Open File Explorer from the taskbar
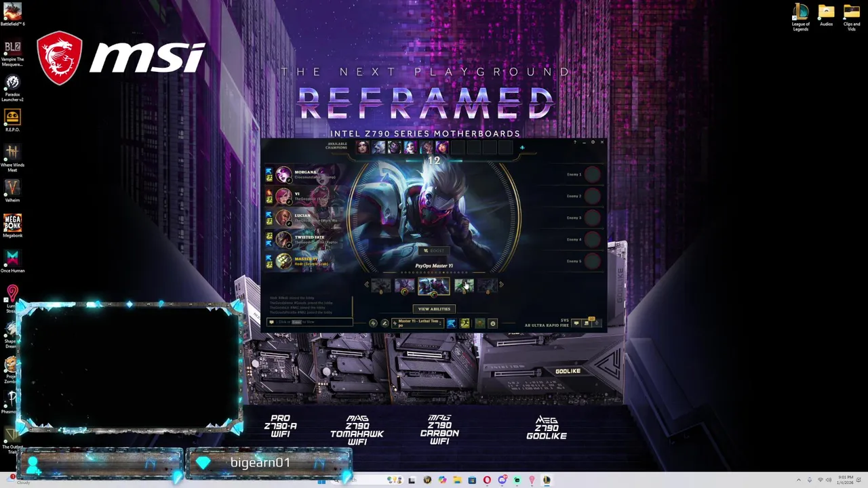This screenshot has height=488, width=868. click(458, 480)
